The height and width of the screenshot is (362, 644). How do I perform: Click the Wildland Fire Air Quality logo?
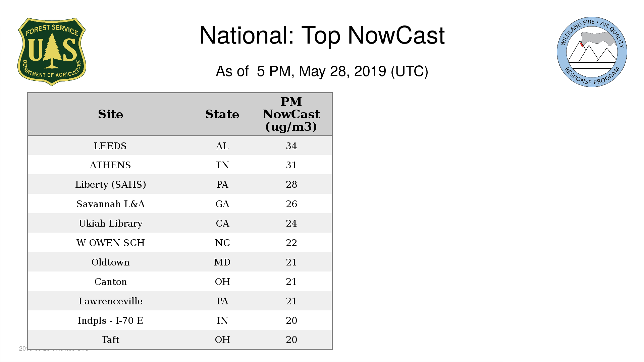[592, 52]
